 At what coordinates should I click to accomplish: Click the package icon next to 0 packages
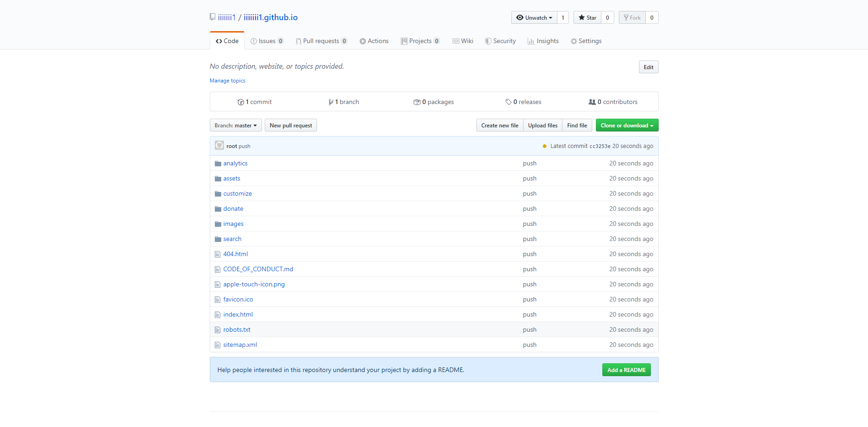[x=417, y=102]
